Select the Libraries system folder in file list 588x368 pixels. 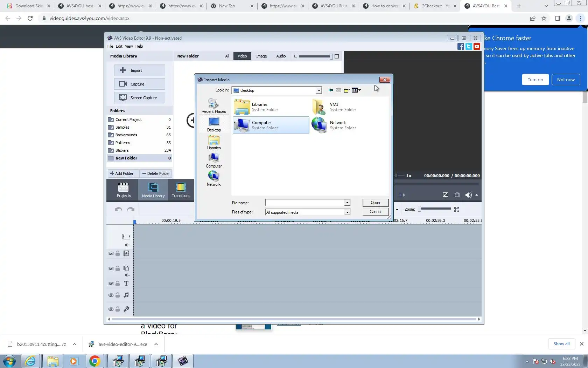tap(271, 107)
